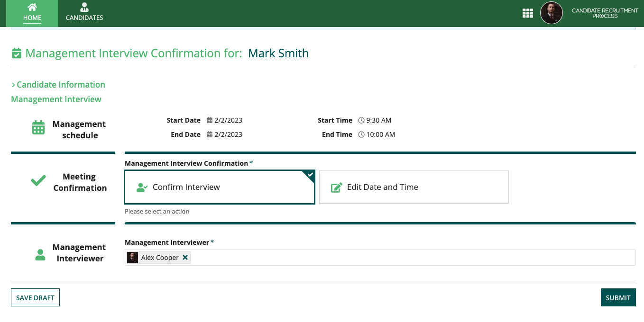Click the Home house icon
Screen dimensions: 644x322
point(32,7)
